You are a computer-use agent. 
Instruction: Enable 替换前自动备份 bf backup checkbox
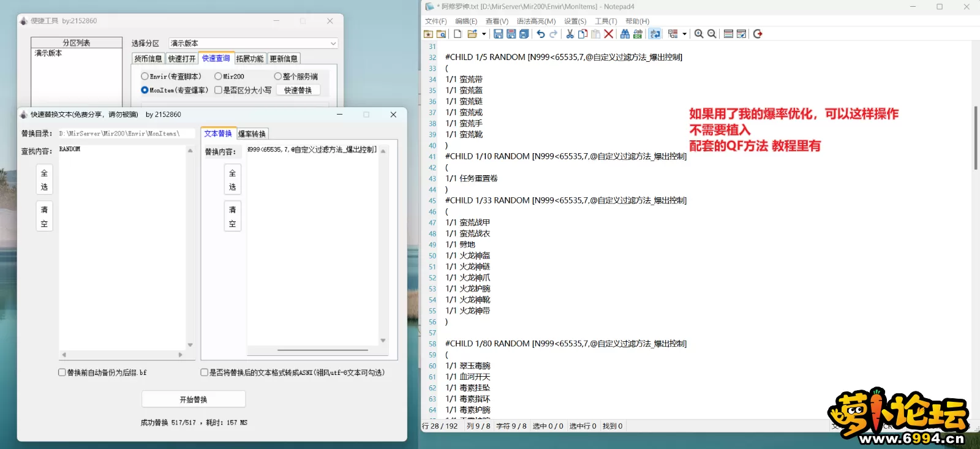point(102,372)
